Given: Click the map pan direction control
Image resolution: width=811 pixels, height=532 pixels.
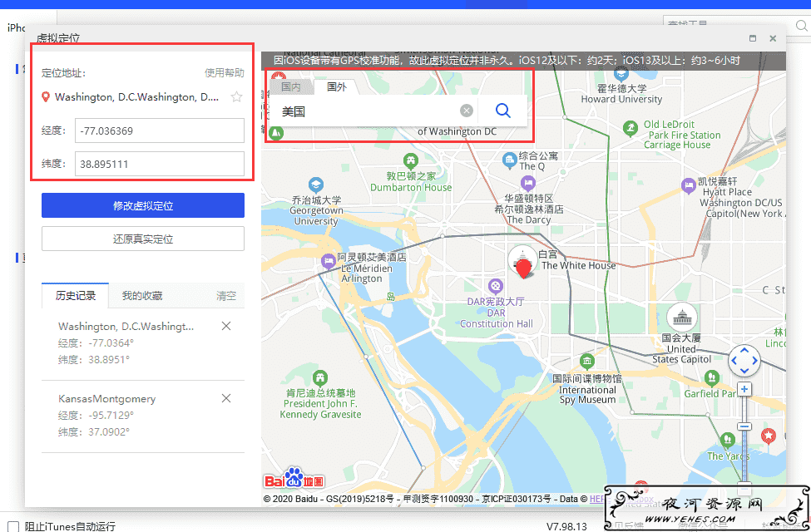Looking at the screenshot, I should point(744,361).
